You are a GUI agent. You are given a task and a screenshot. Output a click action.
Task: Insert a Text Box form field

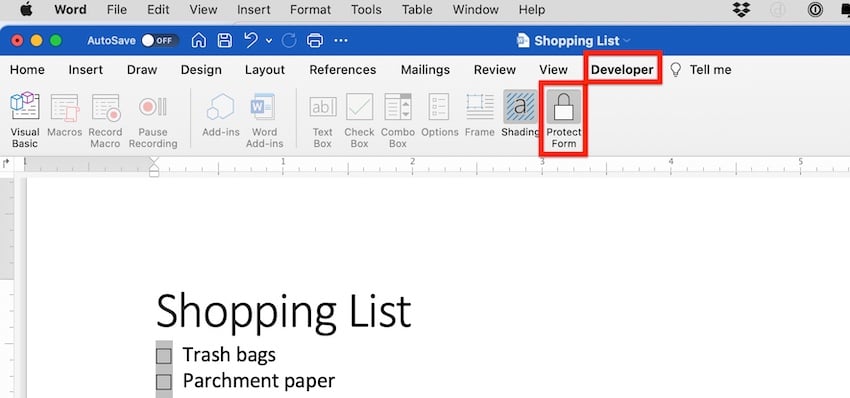pos(323,120)
